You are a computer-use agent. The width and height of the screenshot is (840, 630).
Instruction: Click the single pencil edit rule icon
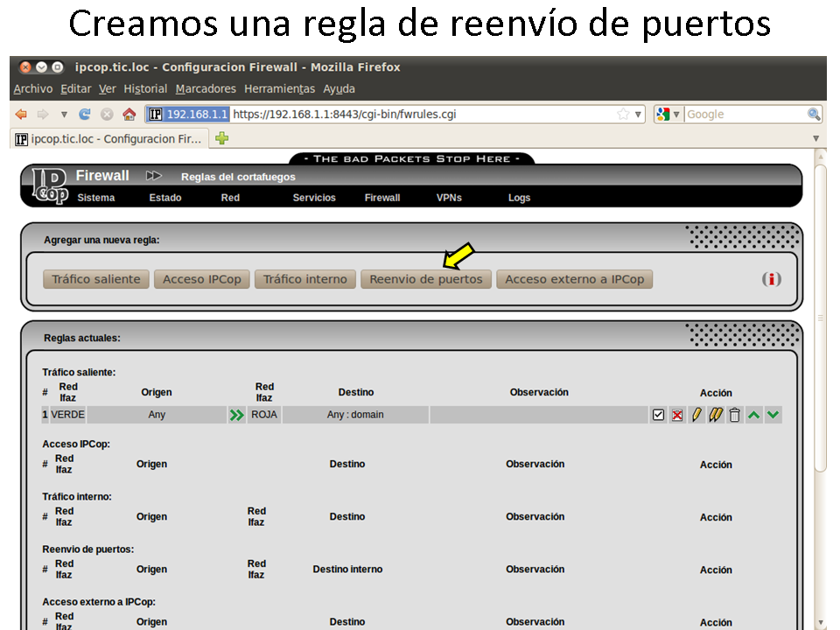(x=696, y=415)
